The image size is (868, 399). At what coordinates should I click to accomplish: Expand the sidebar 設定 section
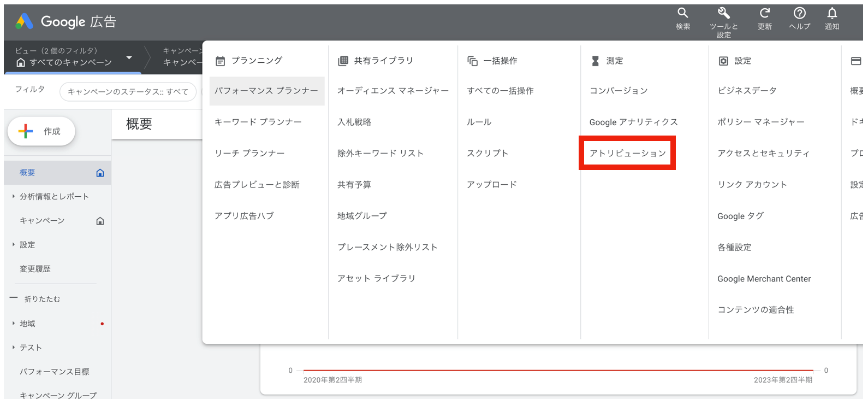(x=13, y=244)
